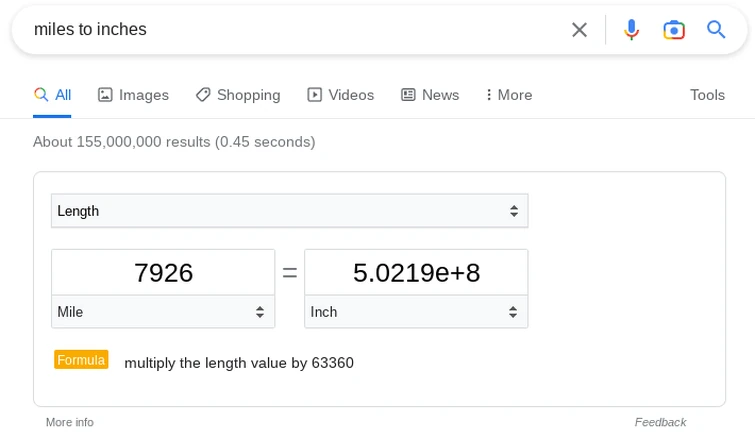Click the Videos play icon
755x438 pixels.
(315, 95)
